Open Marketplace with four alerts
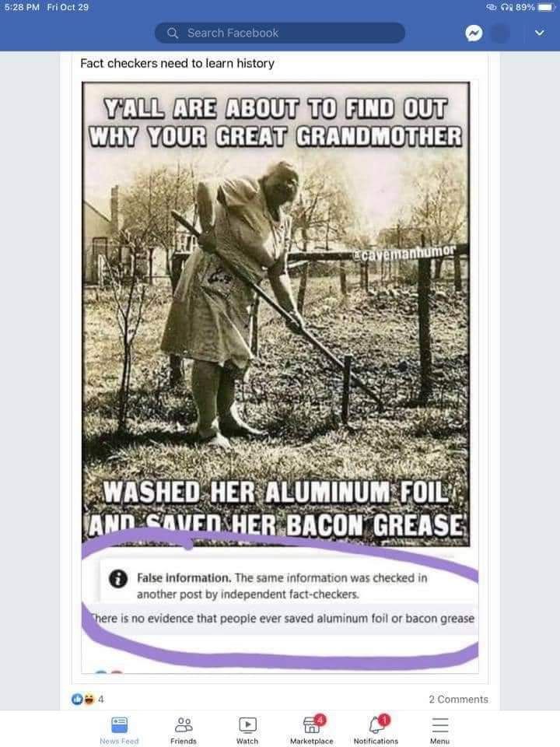 (x=312, y=731)
